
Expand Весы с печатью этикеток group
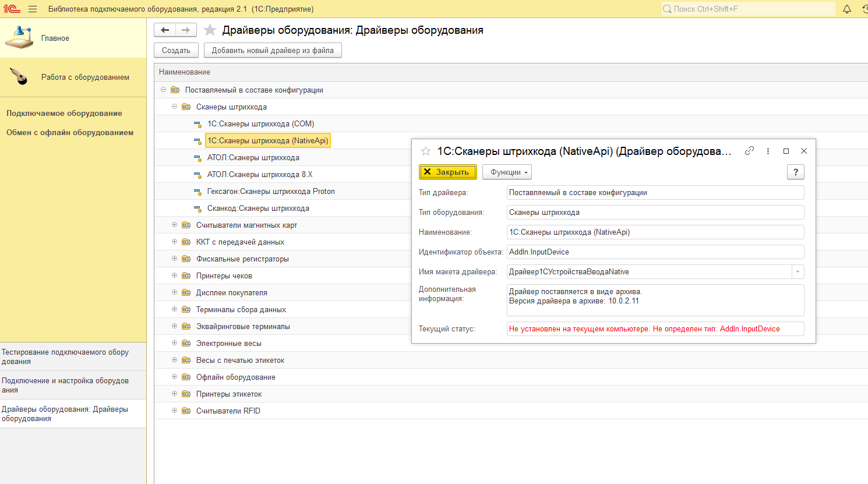point(174,360)
